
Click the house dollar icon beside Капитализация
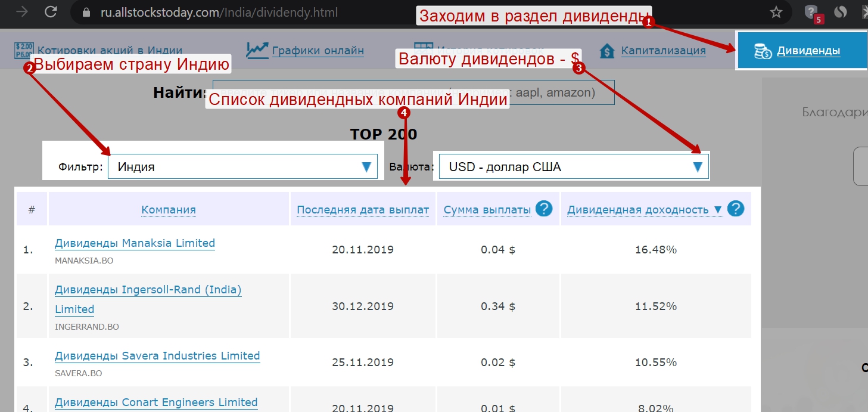coord(607,51)
